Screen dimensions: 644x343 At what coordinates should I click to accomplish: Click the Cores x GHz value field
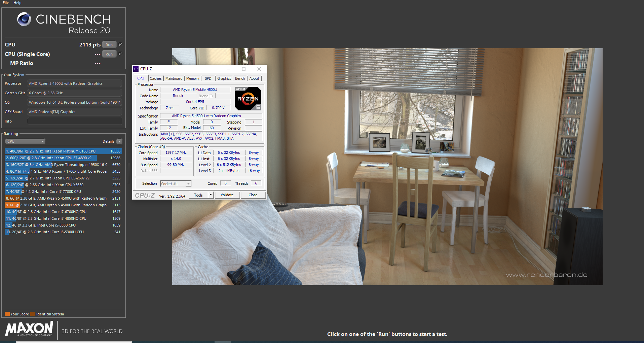pos(75,93)
